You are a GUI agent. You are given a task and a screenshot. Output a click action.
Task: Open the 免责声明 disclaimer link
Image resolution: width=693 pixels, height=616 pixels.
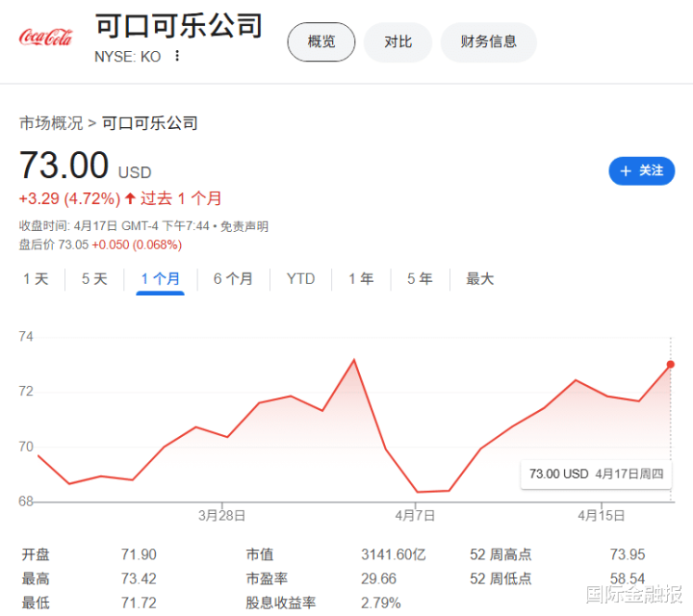pos(244,226)
